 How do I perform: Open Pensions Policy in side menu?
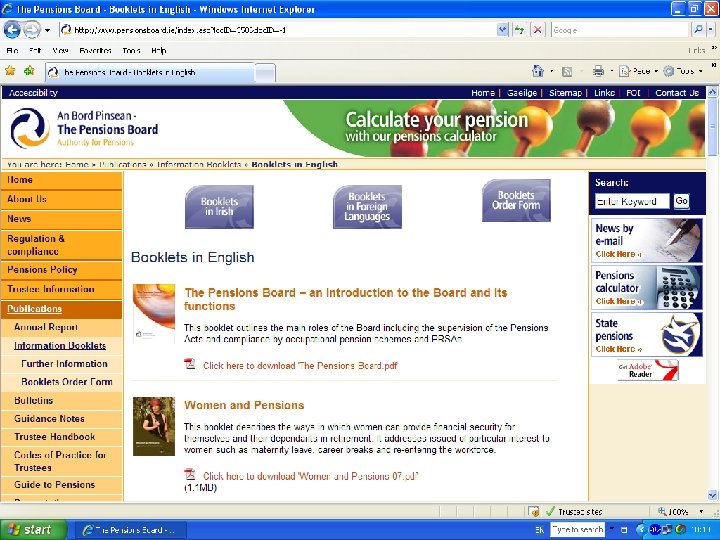point(62,270)
